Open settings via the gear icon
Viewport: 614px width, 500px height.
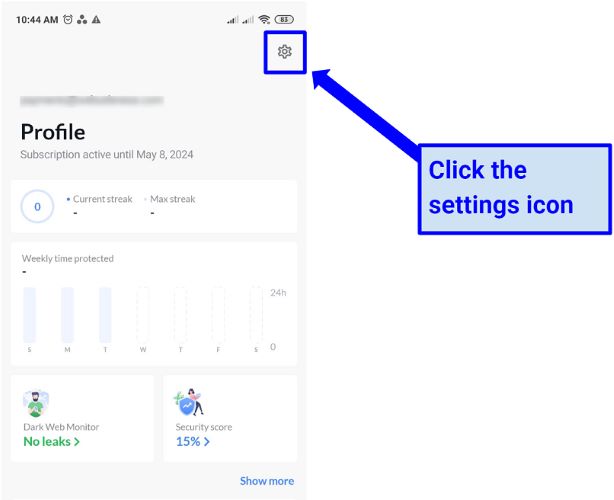(285, 52)
